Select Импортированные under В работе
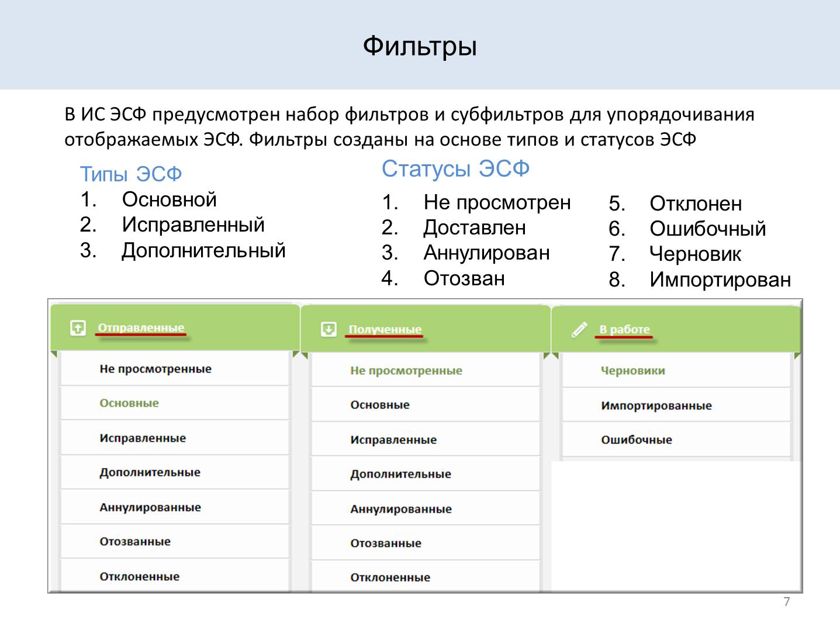The width and height of the screenshot is (840, 631). coord(656,406)
